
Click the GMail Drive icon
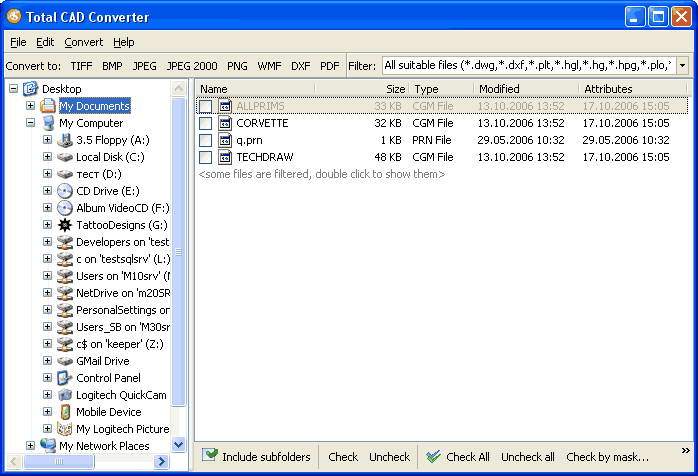click(x=65, y=361)
